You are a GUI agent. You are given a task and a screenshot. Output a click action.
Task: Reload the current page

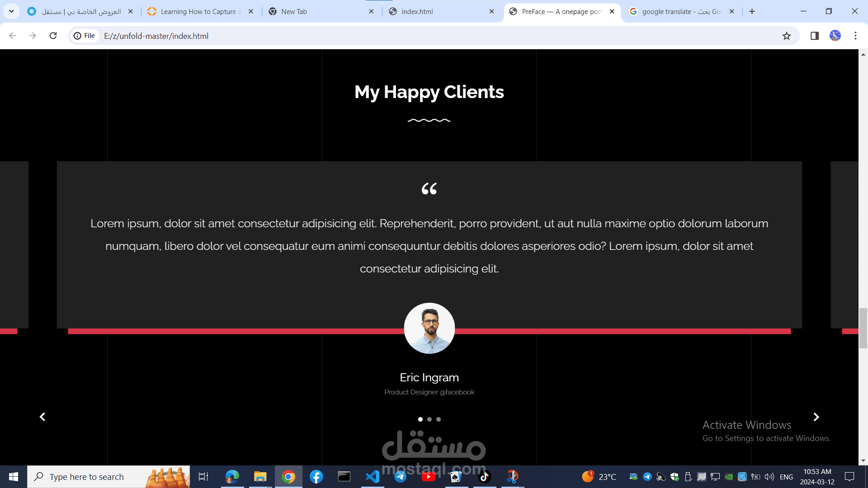click(x=53, y=36)
